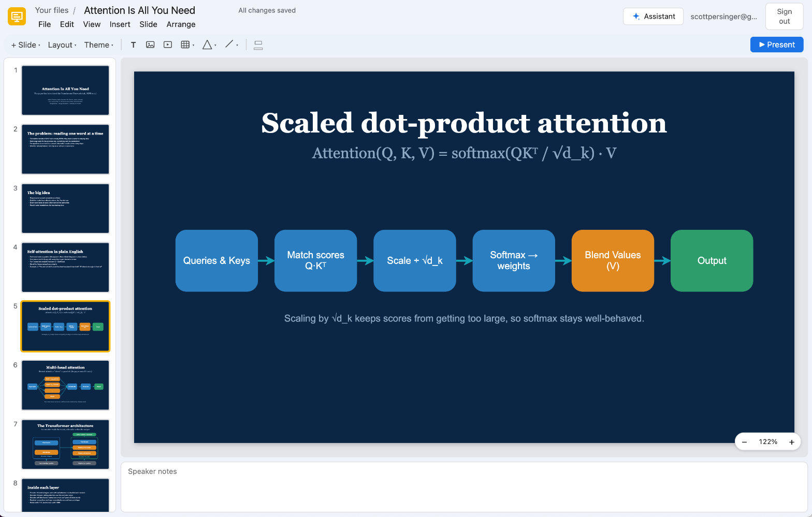Image resolution: width=812 pixels, height=517 pixels.
Task: Expand the table tool dropdown arrow
Action: [x=194, y=46]
